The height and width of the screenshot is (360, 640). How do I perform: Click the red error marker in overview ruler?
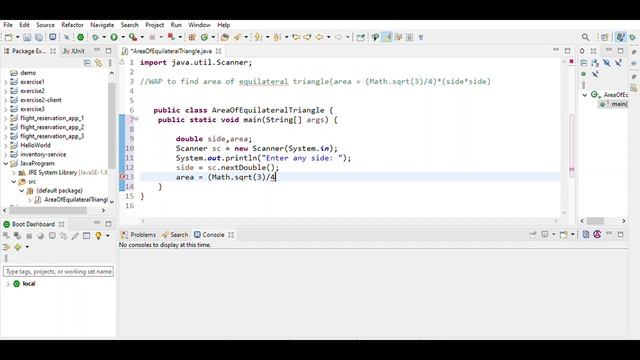tap(571, 61)
